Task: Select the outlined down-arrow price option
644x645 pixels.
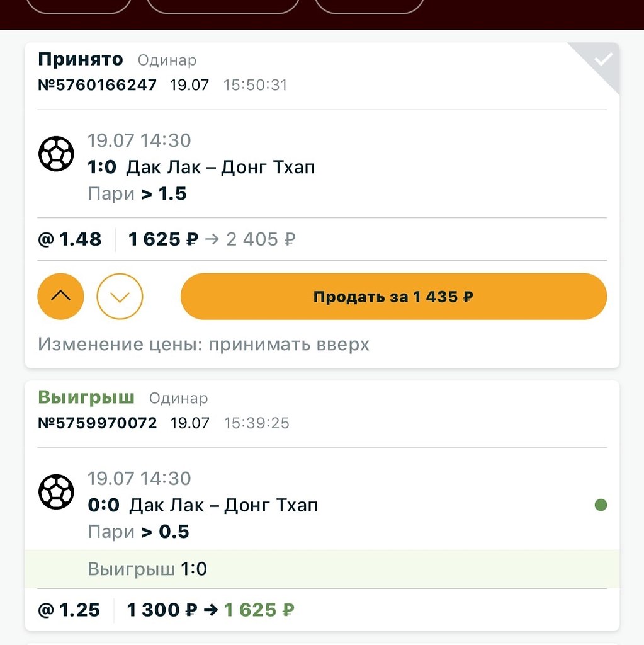Action: [120, 297]
